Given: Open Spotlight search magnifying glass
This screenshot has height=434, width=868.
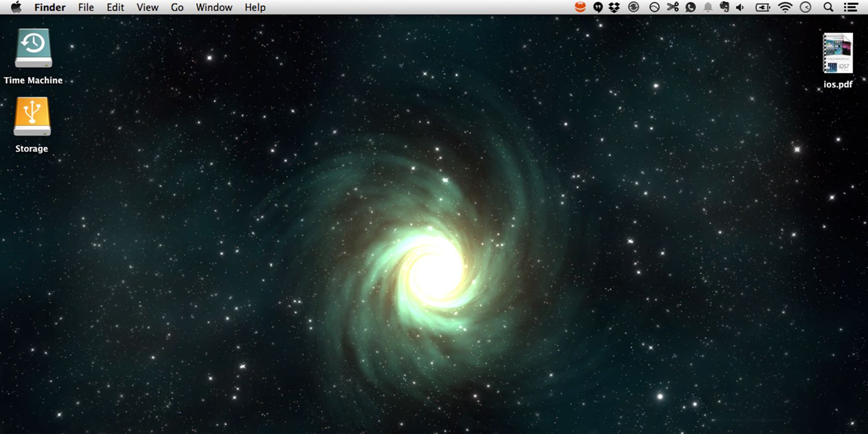Looking at the screenshot, I should pyautogui.click(x=828, y=7).
